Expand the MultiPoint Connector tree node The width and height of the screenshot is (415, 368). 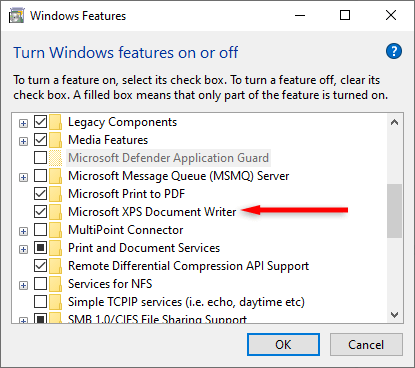(x=23, y=232)
